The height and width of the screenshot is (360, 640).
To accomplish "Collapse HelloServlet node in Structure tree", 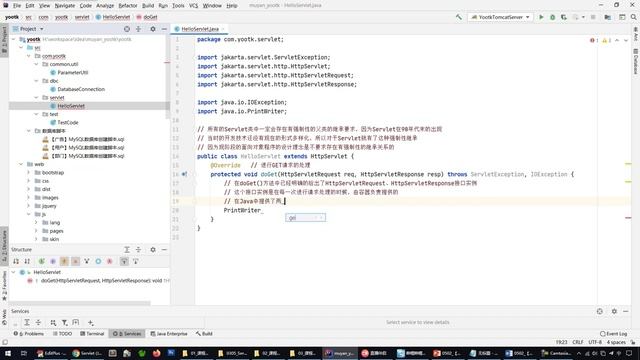I will tap(14, 272).
